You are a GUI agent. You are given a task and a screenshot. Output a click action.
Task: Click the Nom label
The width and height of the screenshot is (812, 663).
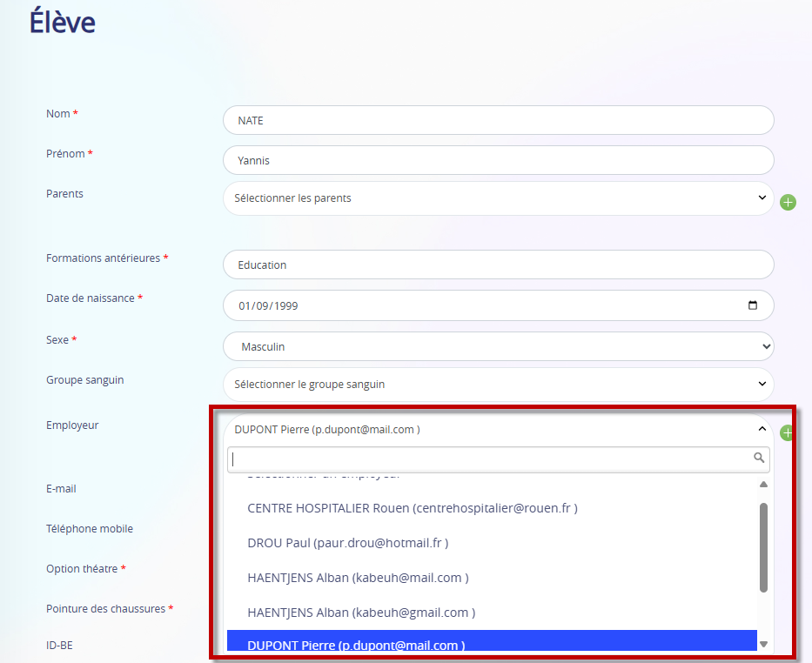[x=58, y=114]
